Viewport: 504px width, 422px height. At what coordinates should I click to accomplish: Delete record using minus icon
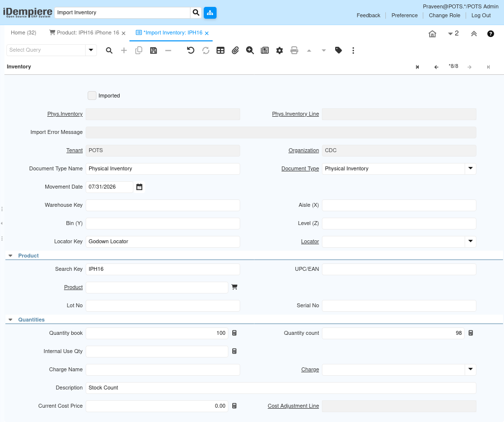pyautogui.click(x=168, y=50)
